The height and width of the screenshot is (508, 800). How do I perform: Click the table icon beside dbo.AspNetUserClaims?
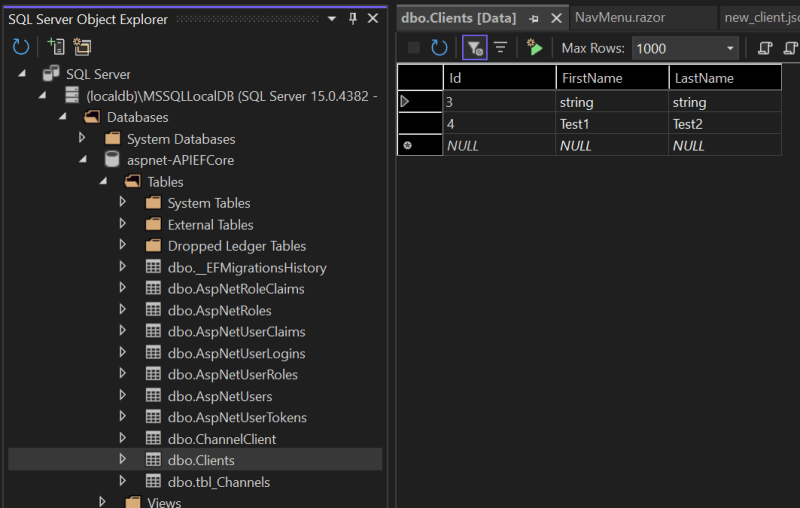coord(153,331)
